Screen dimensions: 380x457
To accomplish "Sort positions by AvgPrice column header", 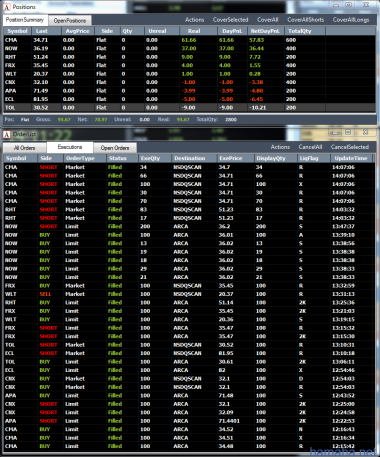I will click(x=78, y=31).
